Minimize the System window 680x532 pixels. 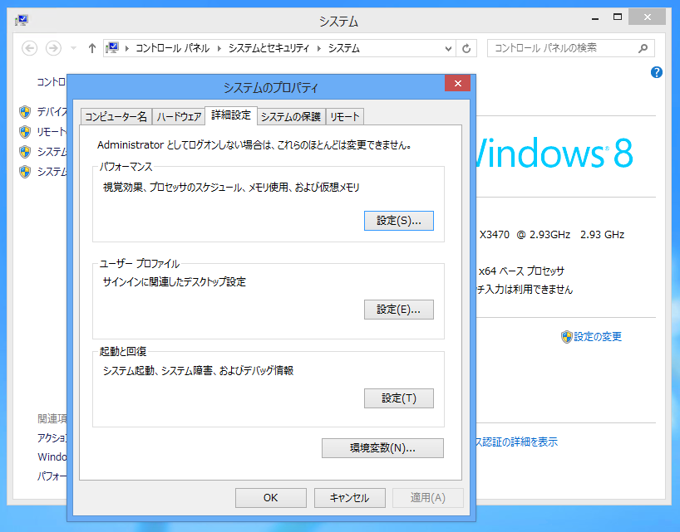point(595,18)
